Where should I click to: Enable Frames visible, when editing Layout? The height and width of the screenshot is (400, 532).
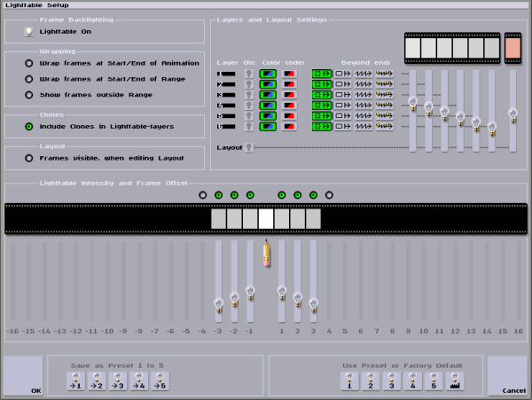pyautogui.click(x=29, y=158)
